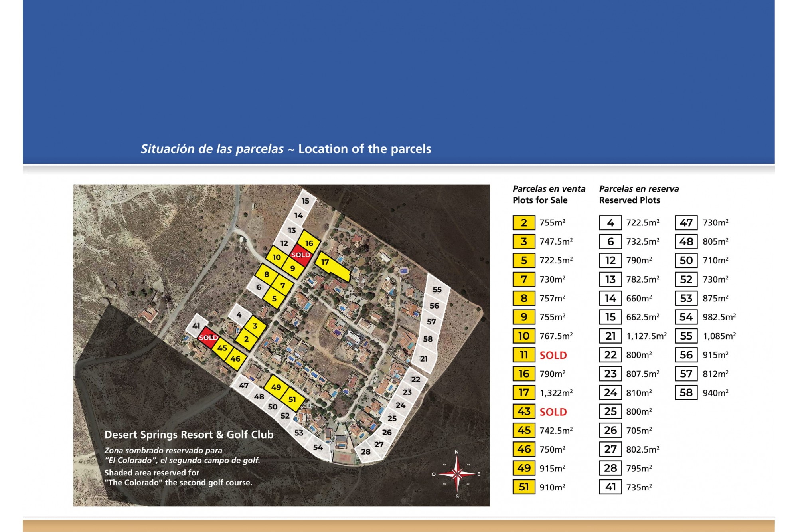This screenshot has width=798, height=532.
Task: Click the '940m²' value for plot 58
Action: 715,393
